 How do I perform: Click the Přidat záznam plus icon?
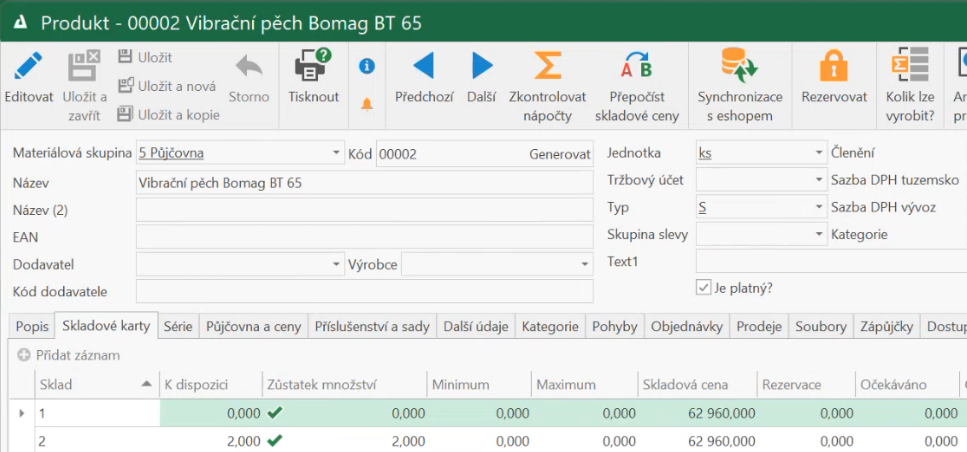[x=24, y=355]
